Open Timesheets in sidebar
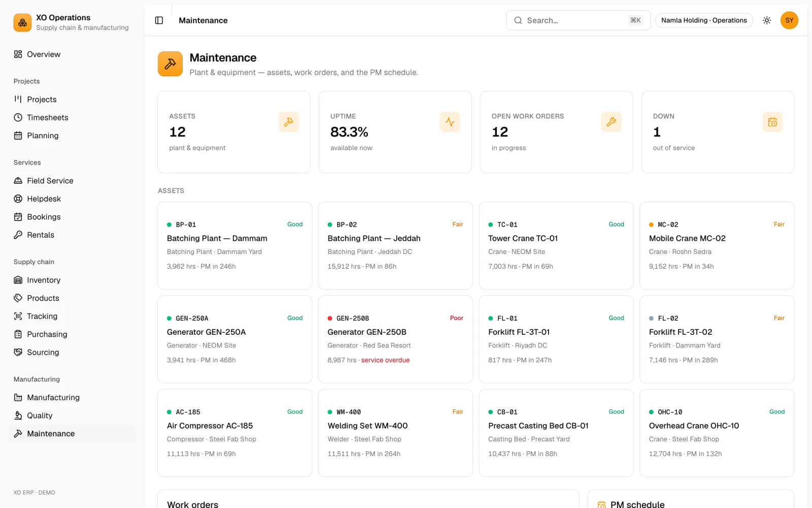Image resolution: width=812 pixels, height=508 pixels. (x=72, y=117)
